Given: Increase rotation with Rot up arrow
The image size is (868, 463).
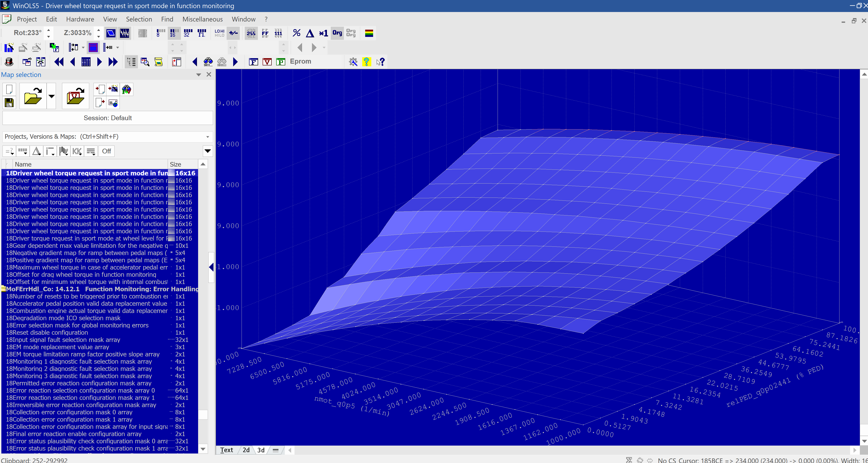Looking at the screenshot, I should pos(48,30).
